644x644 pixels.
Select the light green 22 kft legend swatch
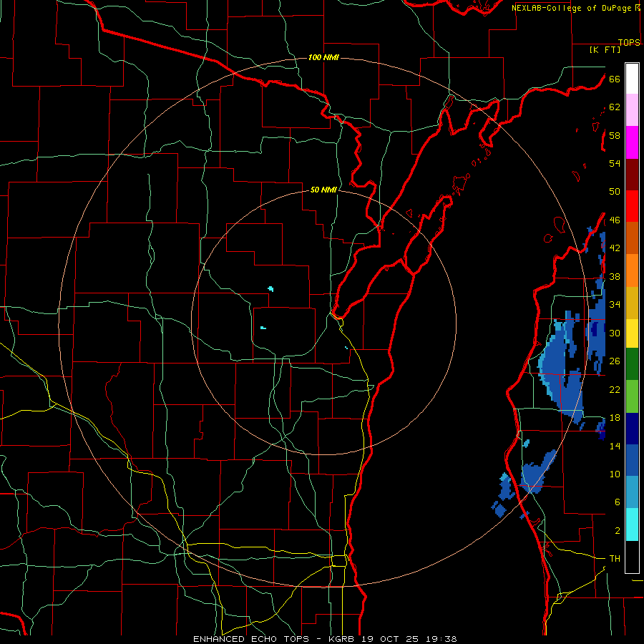point(632,396)
